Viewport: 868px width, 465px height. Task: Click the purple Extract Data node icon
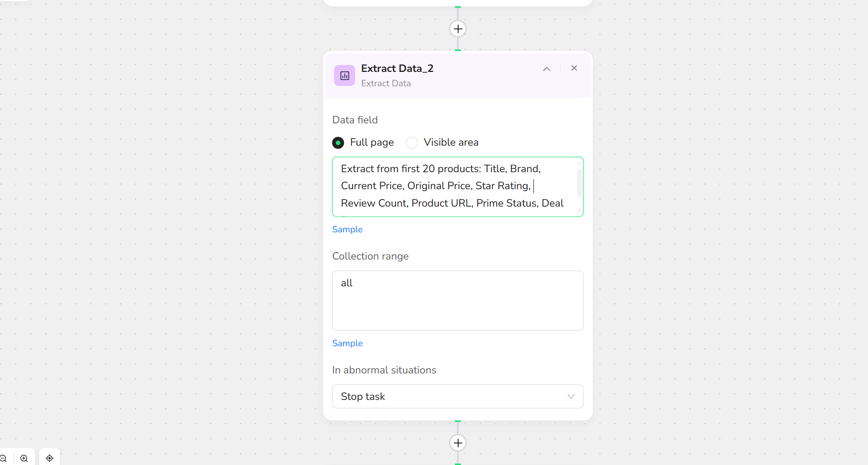[344, 76]
